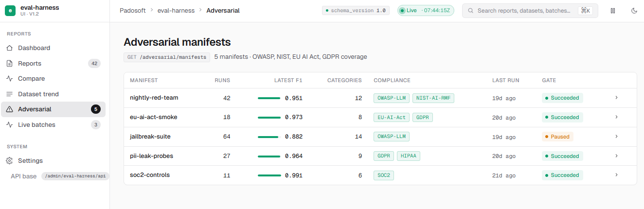Click the F1 value 0.973
644x209 pixels.
click(x=294, y=117)
